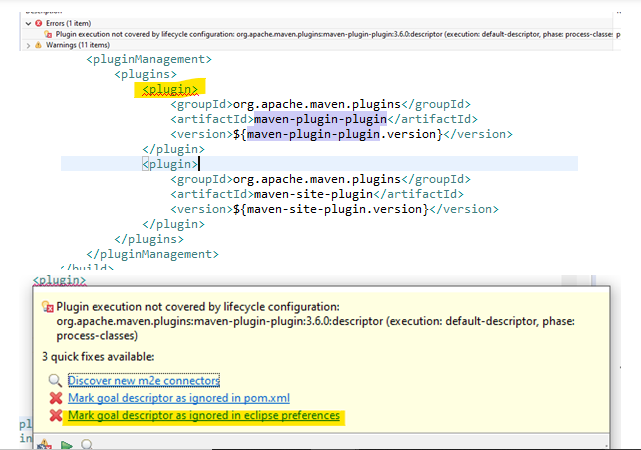
Task: Click the magnifier icon in the hover toolbar
Action: click(x=87, y=444)
